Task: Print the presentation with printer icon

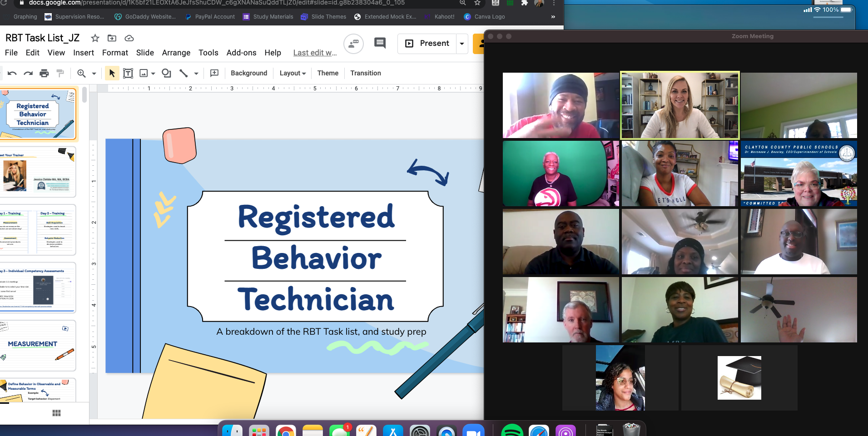Action: click(44, 73)
